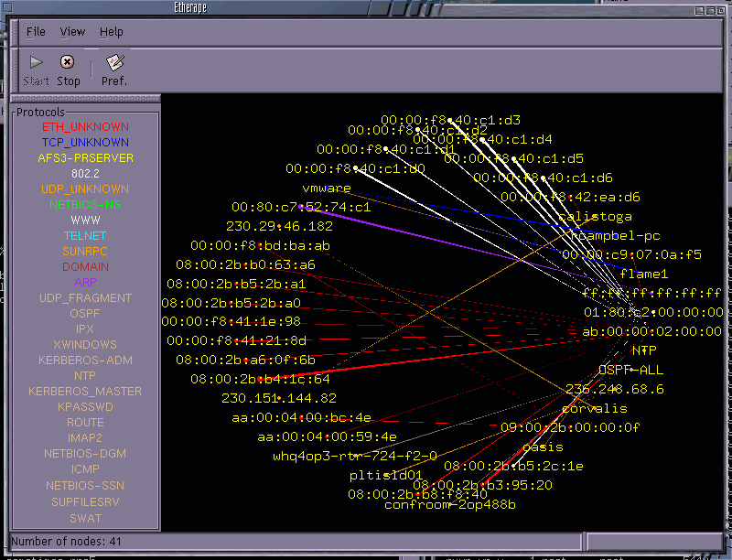
Task: Click the Number of nodes: 41 status text
Action: pos(66,542)
